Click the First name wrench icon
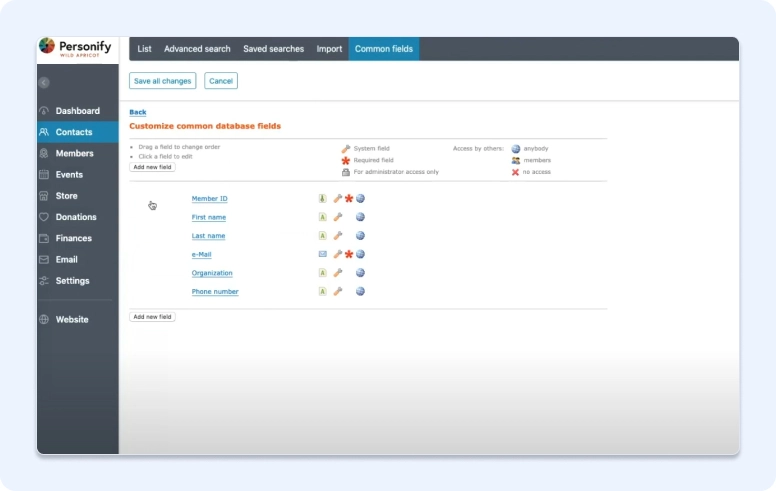The height and width of the screenshot is (491, 776). [x=338, y=217]
